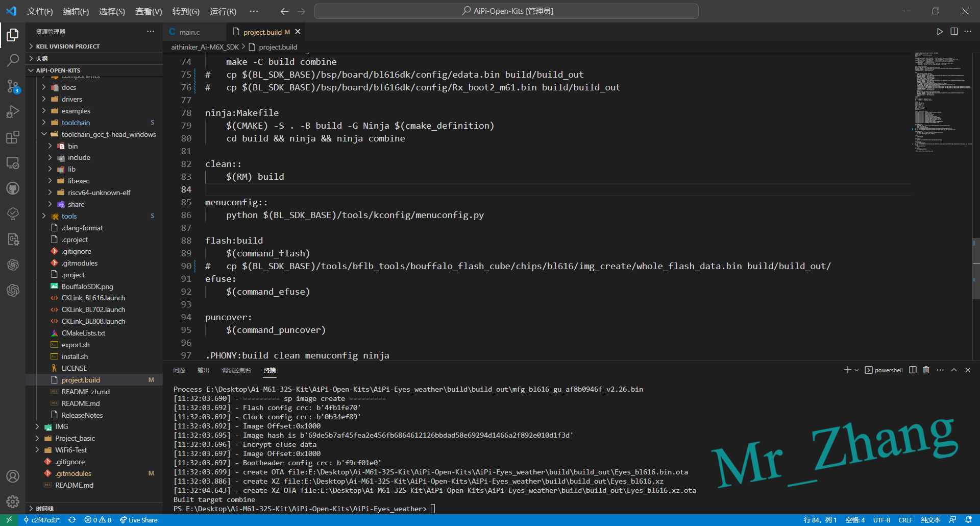Click the command center search box

(x=506, y=11)
